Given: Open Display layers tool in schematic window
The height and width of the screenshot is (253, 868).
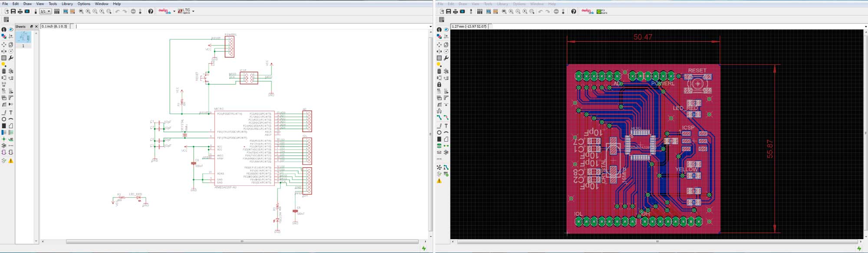Looking at the screenshot, I should pos(4,36).
